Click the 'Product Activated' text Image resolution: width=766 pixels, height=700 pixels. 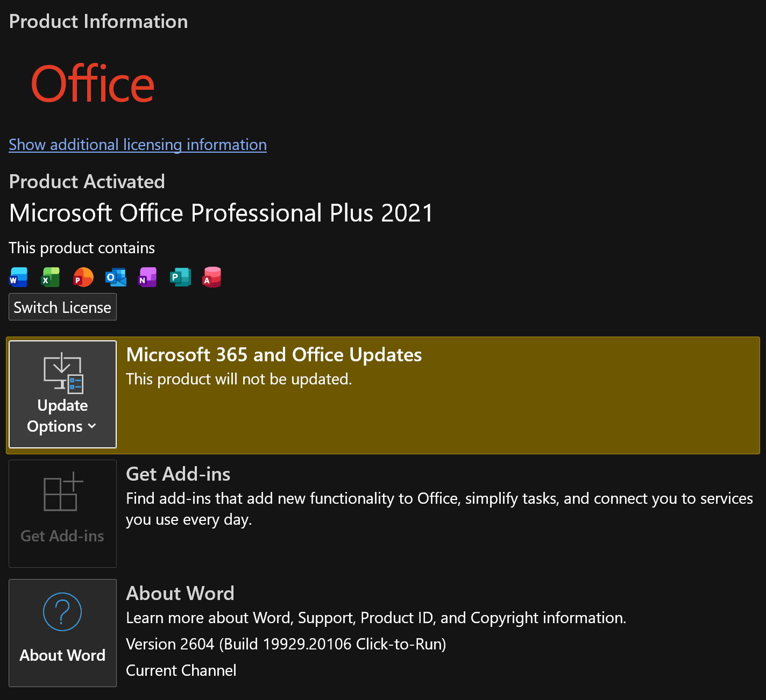(x=87, y=181)
